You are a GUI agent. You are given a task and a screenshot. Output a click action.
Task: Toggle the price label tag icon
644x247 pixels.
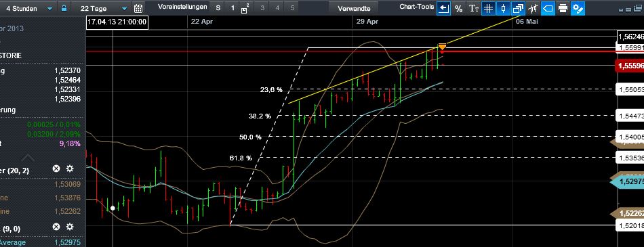(x=548, y=8)
